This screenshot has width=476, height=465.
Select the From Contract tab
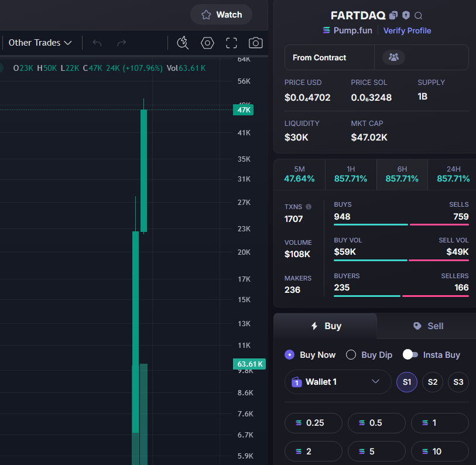(330, 57)
